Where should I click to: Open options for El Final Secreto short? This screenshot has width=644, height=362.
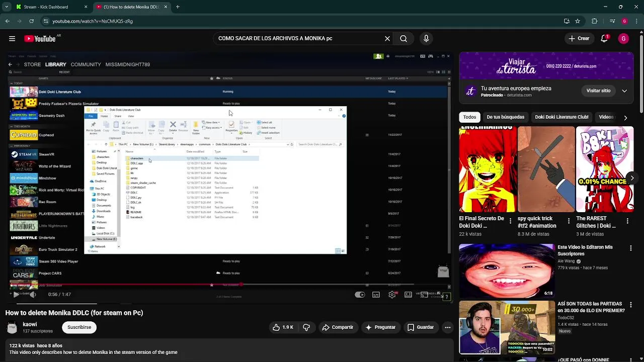coord(511,221)
